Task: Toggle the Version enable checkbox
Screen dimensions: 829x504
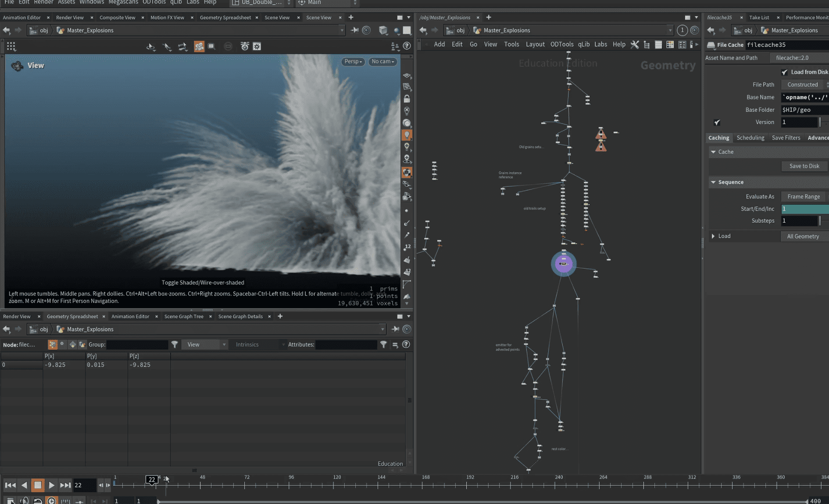Action: (x=717, y=122)
